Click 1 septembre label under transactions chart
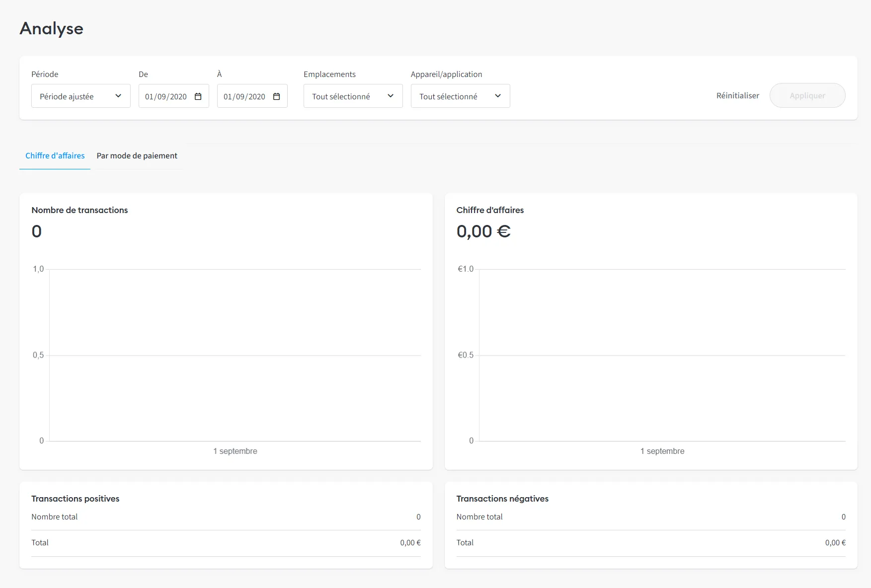This screenshot has width=871, height=588. [x=235, y=451]
